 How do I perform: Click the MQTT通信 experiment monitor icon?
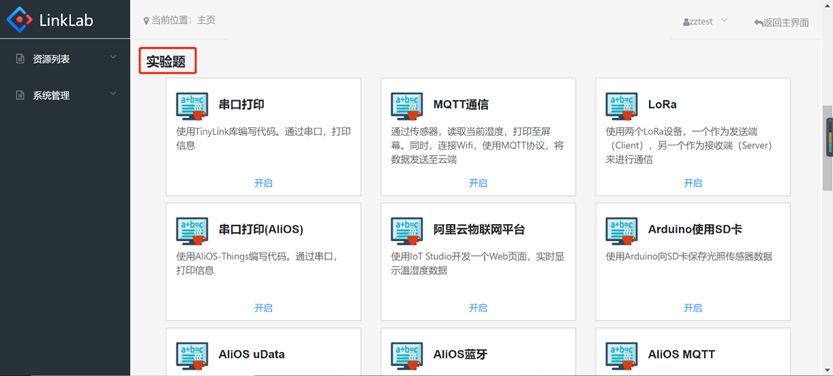(x=407, y=106)
